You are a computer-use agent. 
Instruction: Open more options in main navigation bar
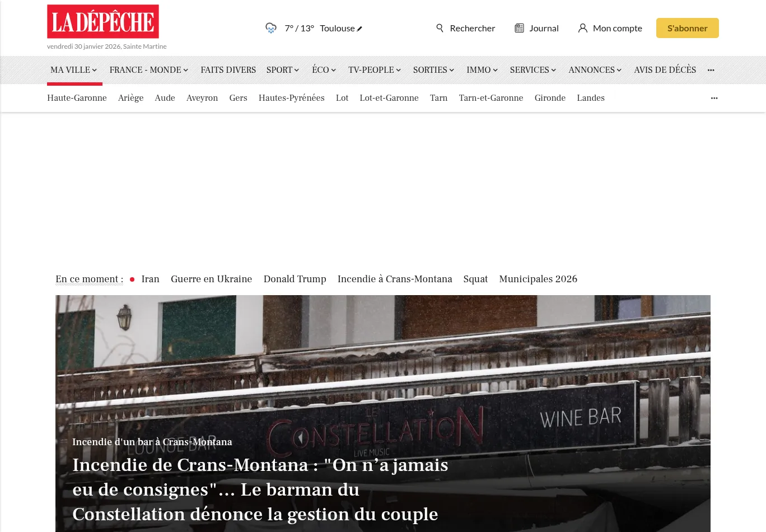pos(711,70)
